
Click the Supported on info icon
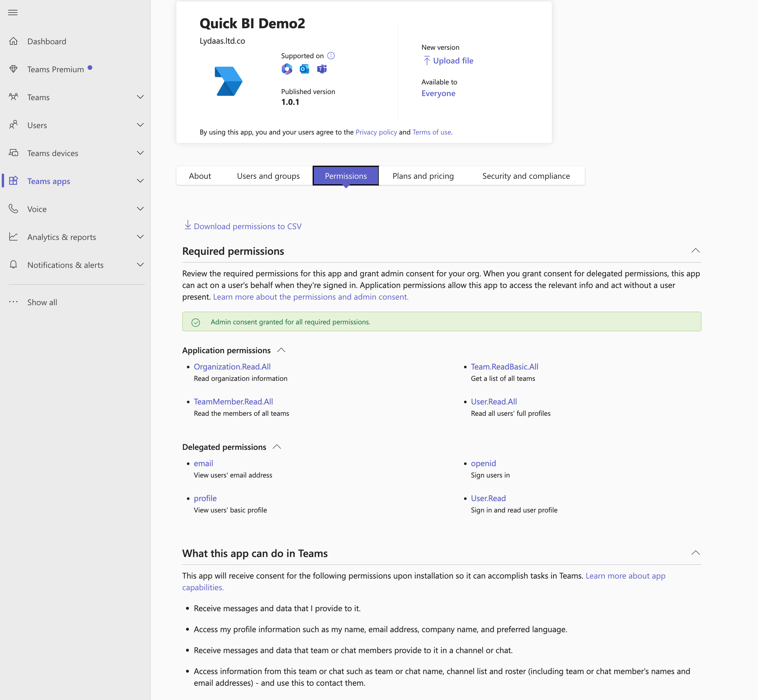click(x=331, y=56)
